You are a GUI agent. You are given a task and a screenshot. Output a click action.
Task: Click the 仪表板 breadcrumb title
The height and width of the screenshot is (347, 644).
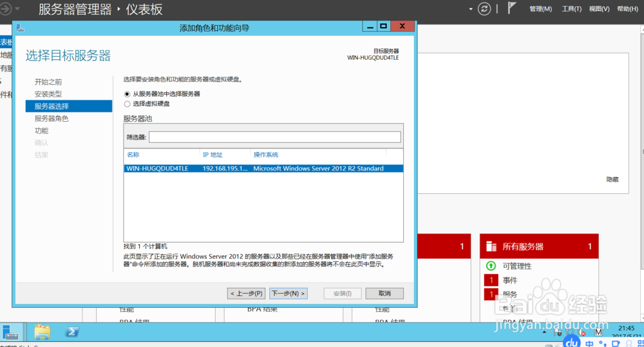pyautogui.click(x=144, y=9)
